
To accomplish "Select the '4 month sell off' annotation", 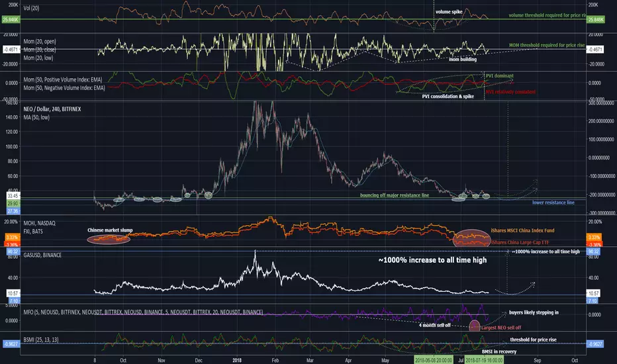I will (x=434, y=326).
